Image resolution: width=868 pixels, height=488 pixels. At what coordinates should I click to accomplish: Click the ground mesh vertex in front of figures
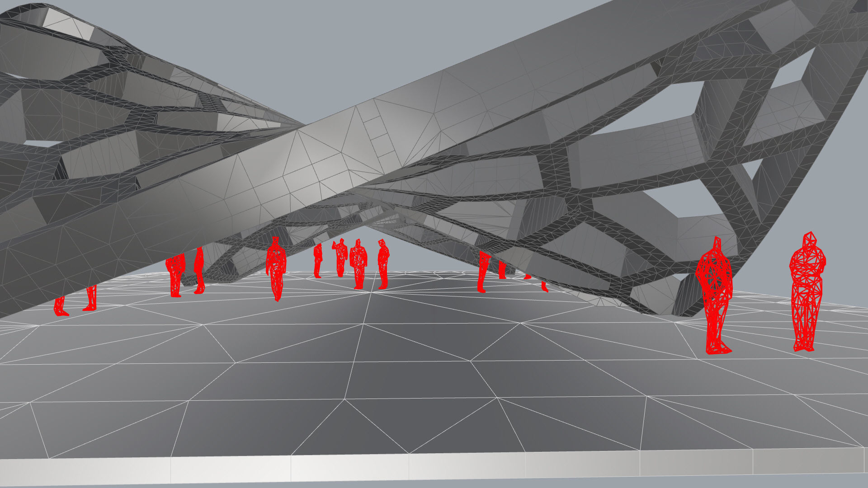pyautogui.click(x=372, y=292)
